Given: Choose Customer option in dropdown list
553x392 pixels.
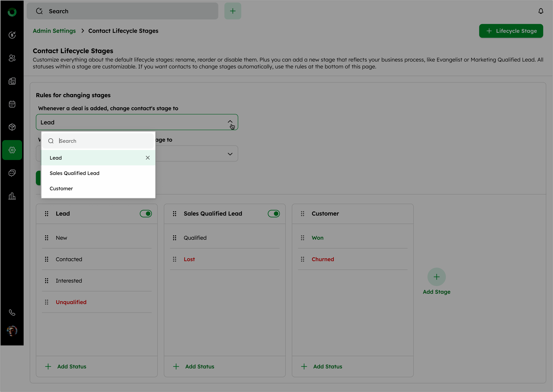Looking at the screenshot, I should [61, 188].
